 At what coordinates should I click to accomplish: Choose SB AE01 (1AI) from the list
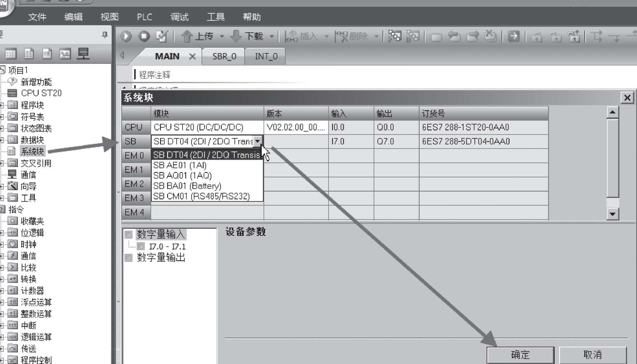tap(207, 165)
